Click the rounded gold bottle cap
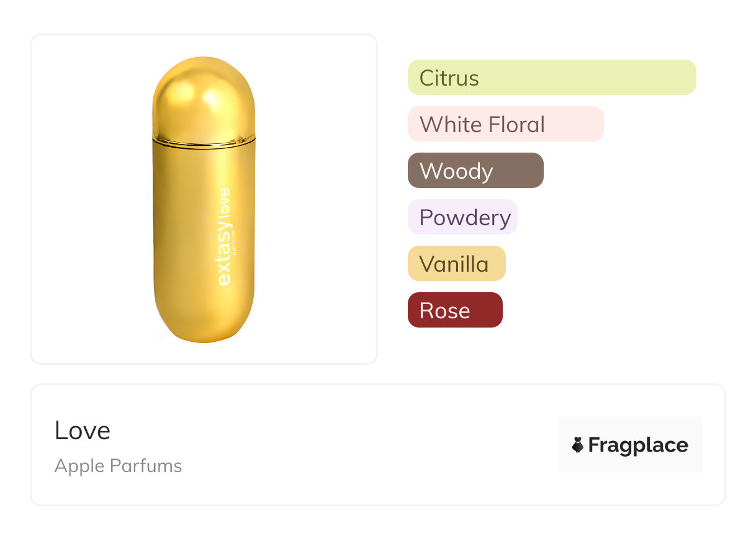The image size is (756, 536). tap(204, 96)
